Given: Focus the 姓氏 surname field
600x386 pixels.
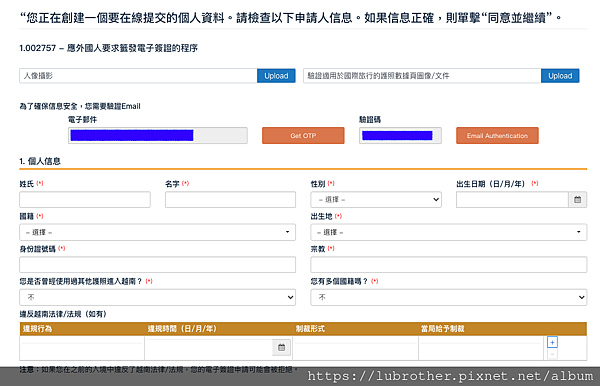Looking at the screenshot, I should [85, 200].
